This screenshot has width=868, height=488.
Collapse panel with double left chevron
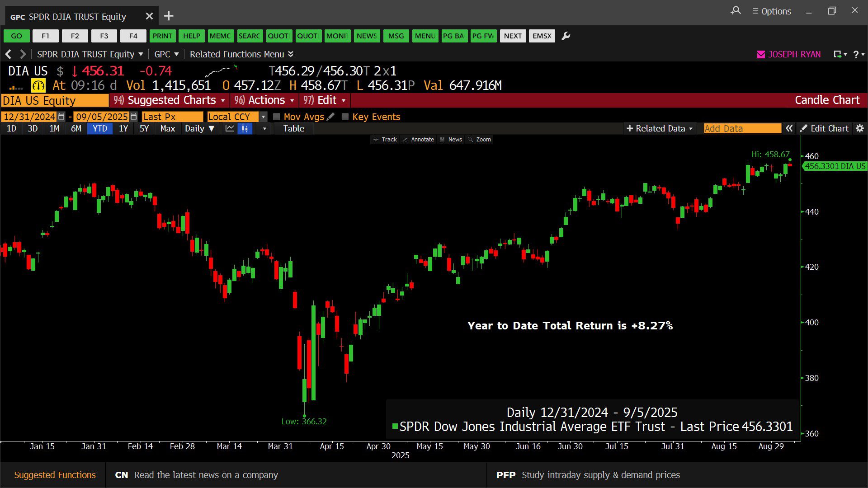pyautogui.click(x=789, y=129)
